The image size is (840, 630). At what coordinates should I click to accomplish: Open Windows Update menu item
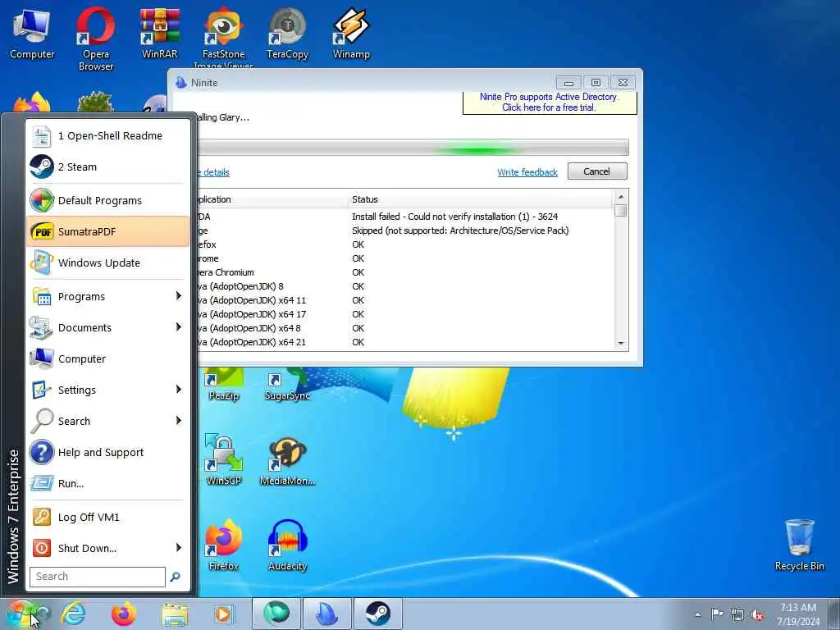coord(107,263)
